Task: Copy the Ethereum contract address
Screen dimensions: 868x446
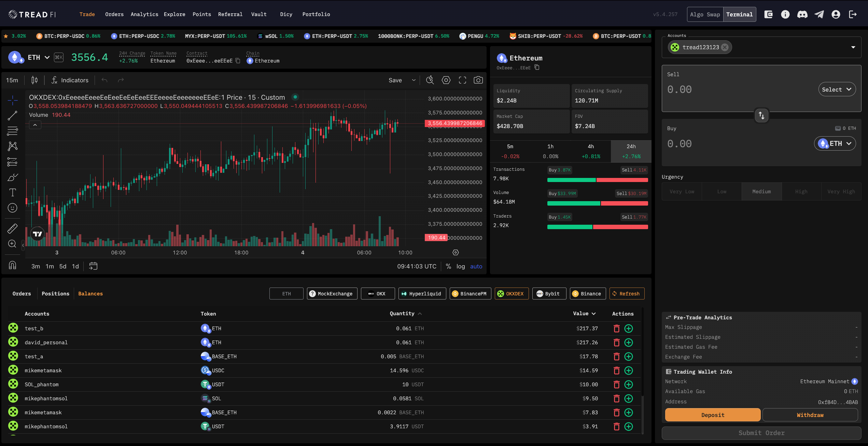Action: click(x=238, y=61)
